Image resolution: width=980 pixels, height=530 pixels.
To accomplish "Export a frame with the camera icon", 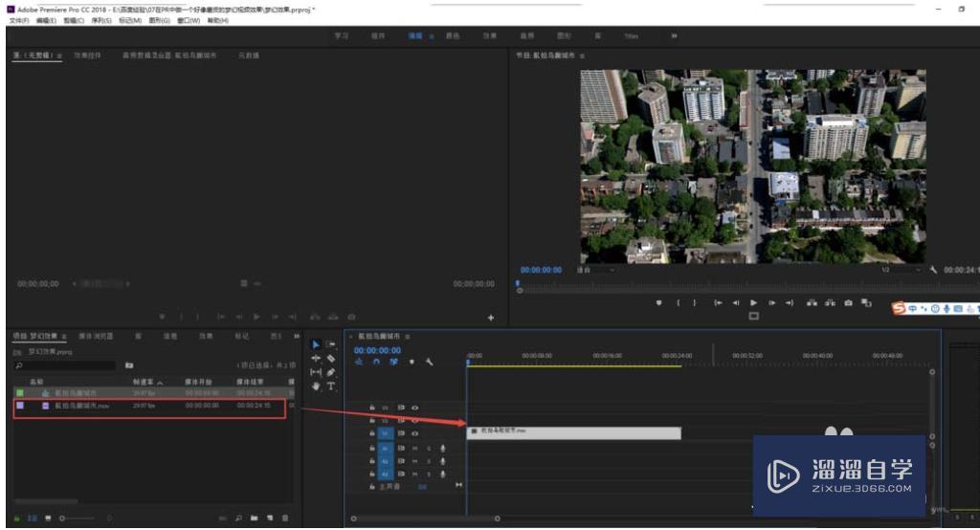I will (848, 302).
